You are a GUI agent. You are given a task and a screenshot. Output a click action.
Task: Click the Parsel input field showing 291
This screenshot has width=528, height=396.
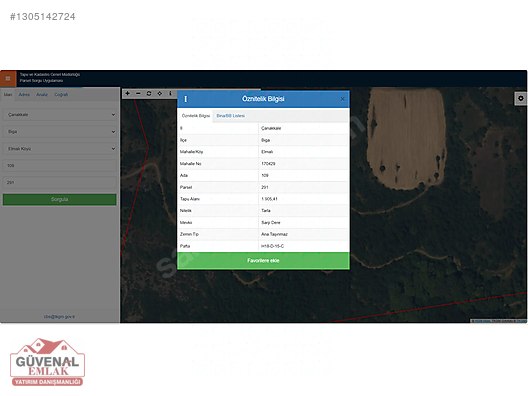[60, 182]
